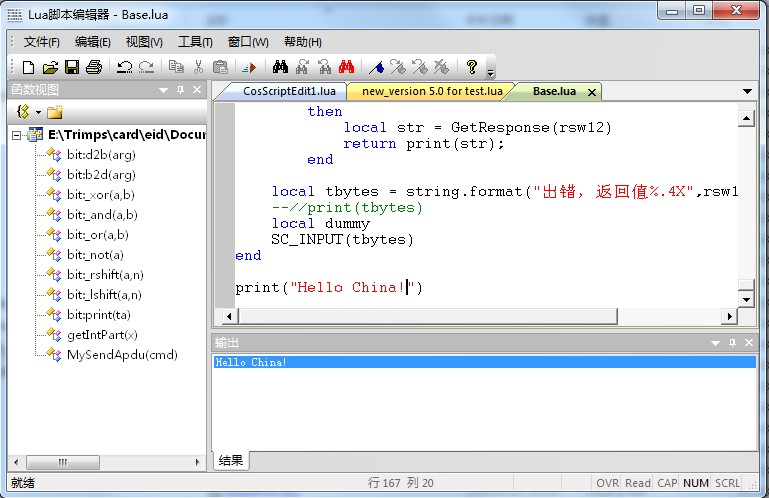Click the Find Next binoculars icon
769x498 pixels.
click(302, 67)
